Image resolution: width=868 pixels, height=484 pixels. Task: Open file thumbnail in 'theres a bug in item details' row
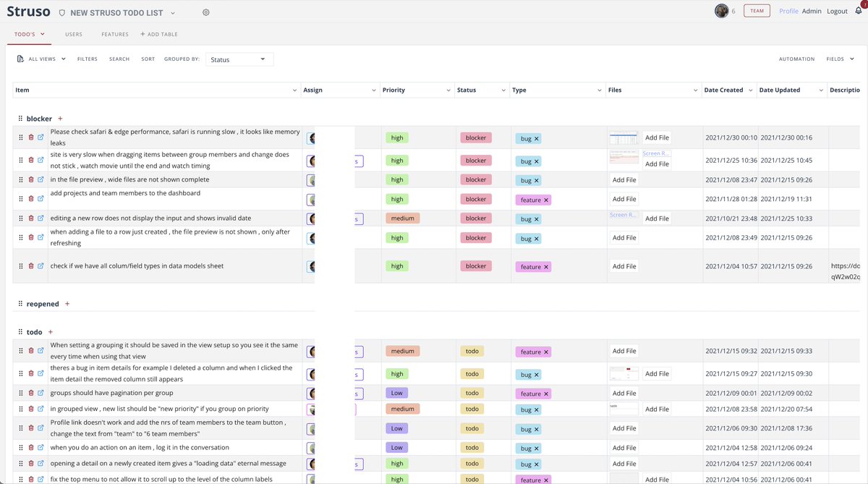[624, 373]
